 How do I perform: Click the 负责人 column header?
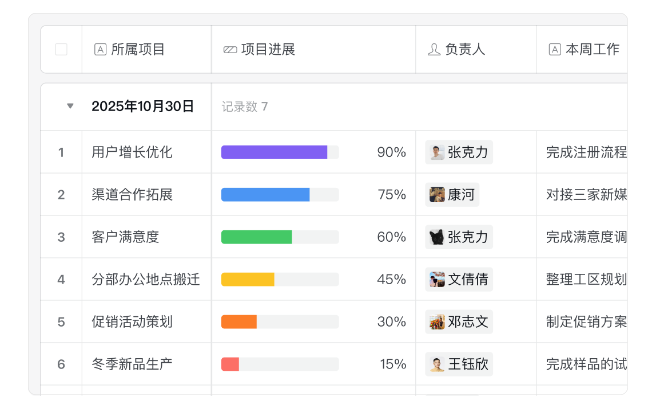click(x=465, y=49)
